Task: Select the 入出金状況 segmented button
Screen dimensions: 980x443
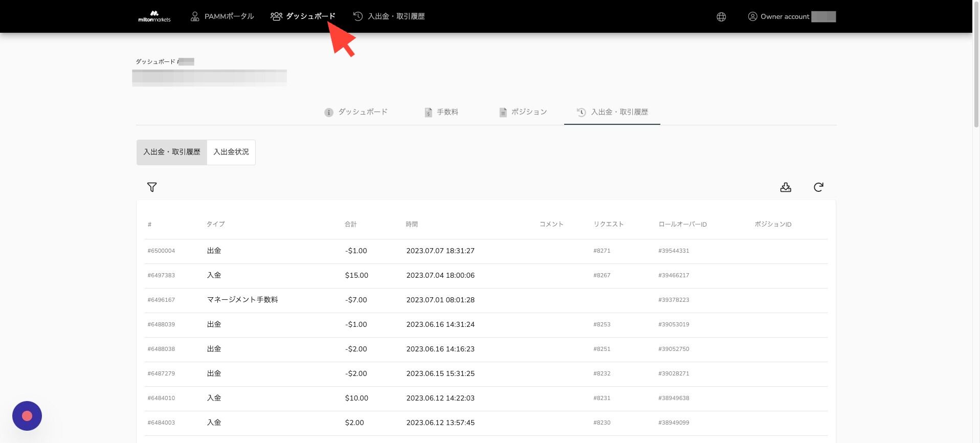Action: tap(231, 152)
